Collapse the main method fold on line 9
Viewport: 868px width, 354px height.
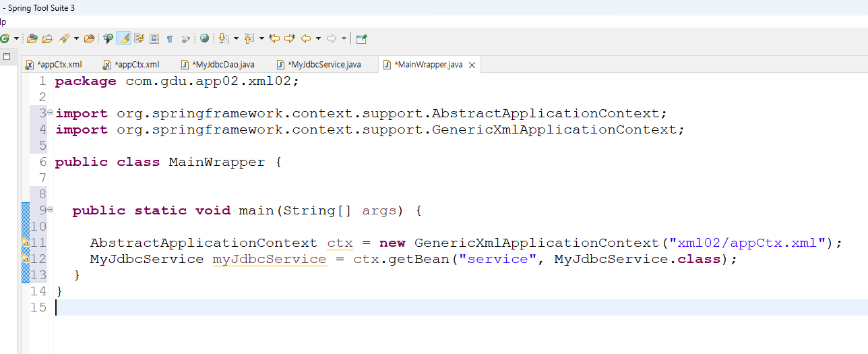[50, 210]
